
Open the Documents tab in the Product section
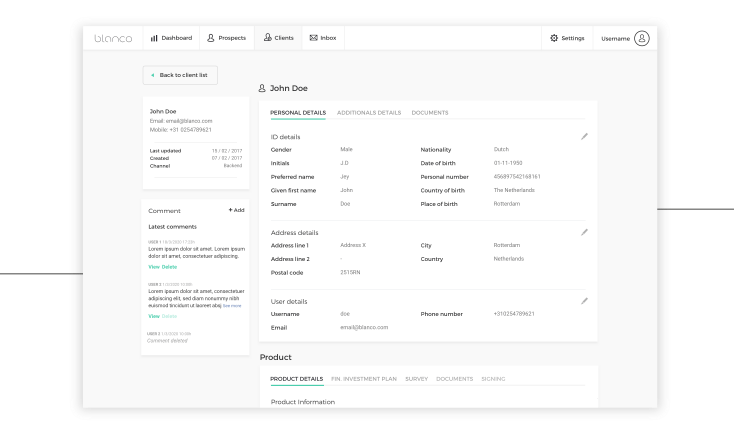[455, 379]
